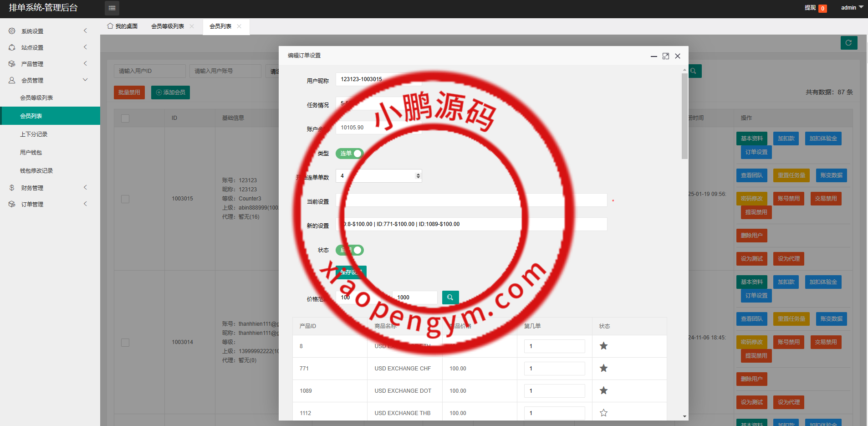The width and height of the screenshot is (868, 426).
Task: Click the member management user icon in sidebar
Action: click(x=12, y=80)
